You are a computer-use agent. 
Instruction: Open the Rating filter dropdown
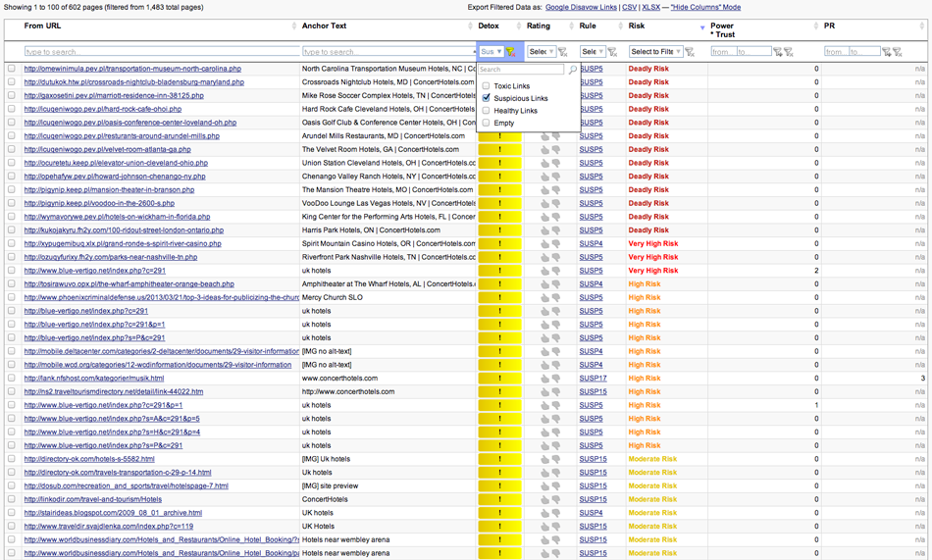[x=542, y=52]
